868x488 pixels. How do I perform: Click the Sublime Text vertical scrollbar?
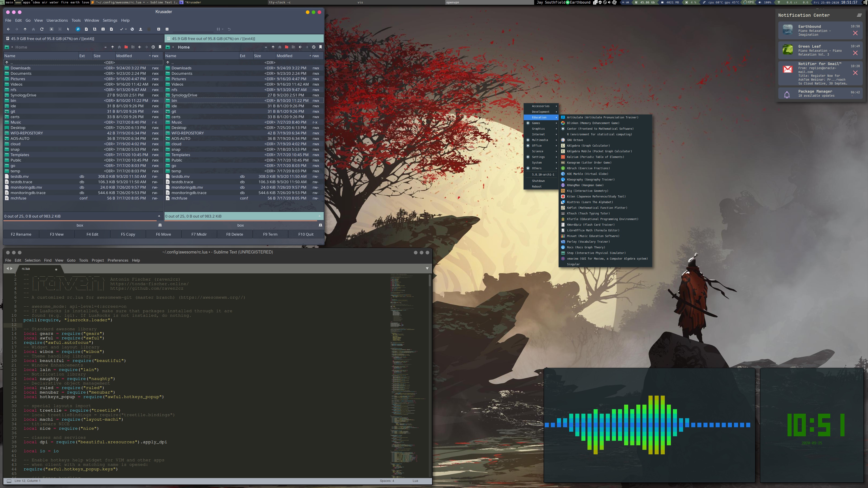(430, 281)
